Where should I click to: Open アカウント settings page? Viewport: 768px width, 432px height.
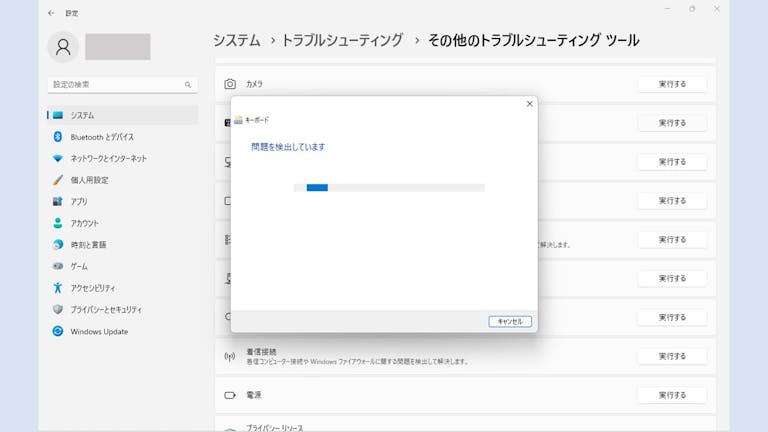coord(122,223)
